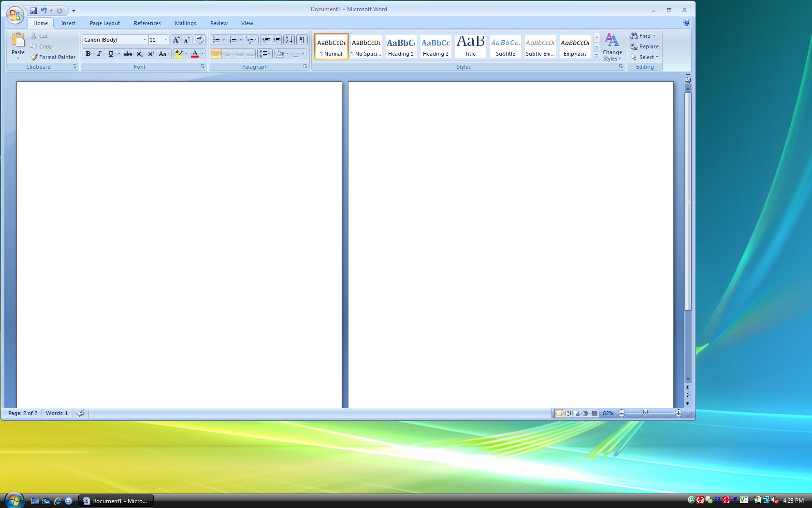Click the Replace button
The width and height of the screenshot is (812, 508).
(x=645, y=46)
